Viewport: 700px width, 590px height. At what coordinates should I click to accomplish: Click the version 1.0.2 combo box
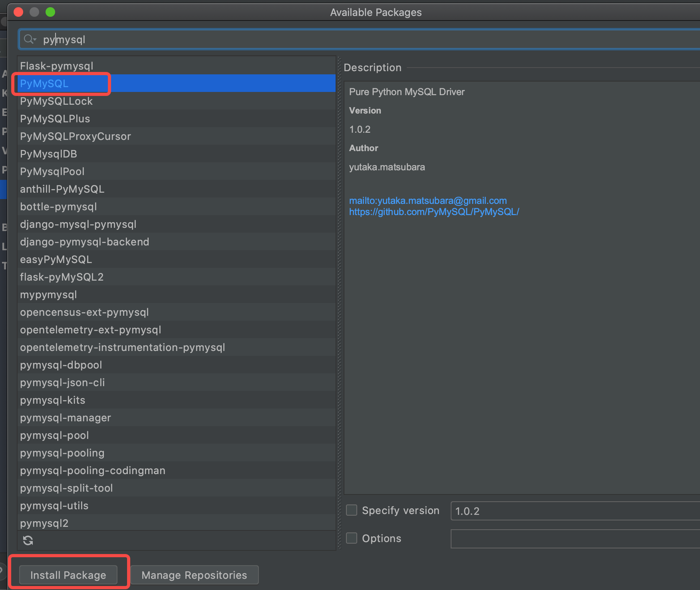(575, 511)
